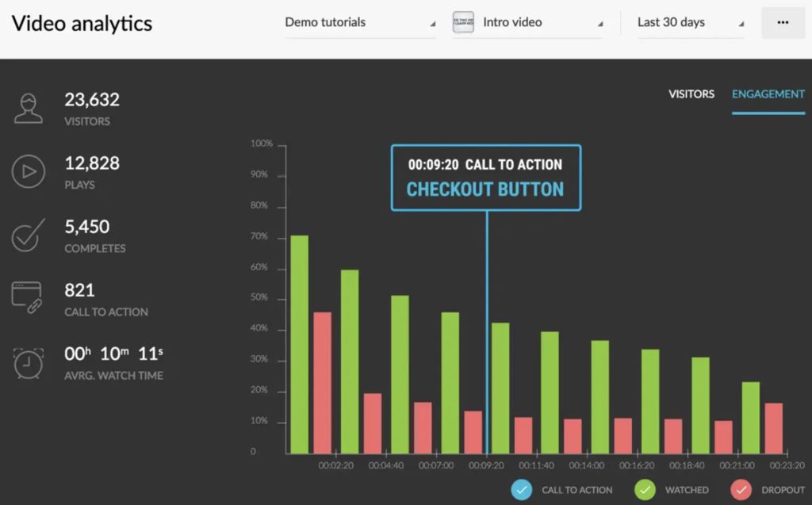Click the PLAYS label
This screenshot has width=812, height=505.
coord(79,185)
